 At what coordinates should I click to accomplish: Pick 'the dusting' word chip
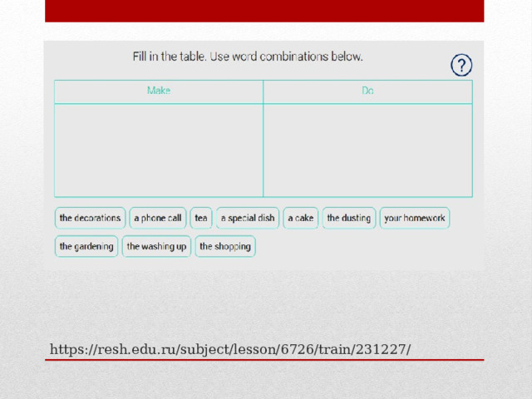(x=349, y=218)
